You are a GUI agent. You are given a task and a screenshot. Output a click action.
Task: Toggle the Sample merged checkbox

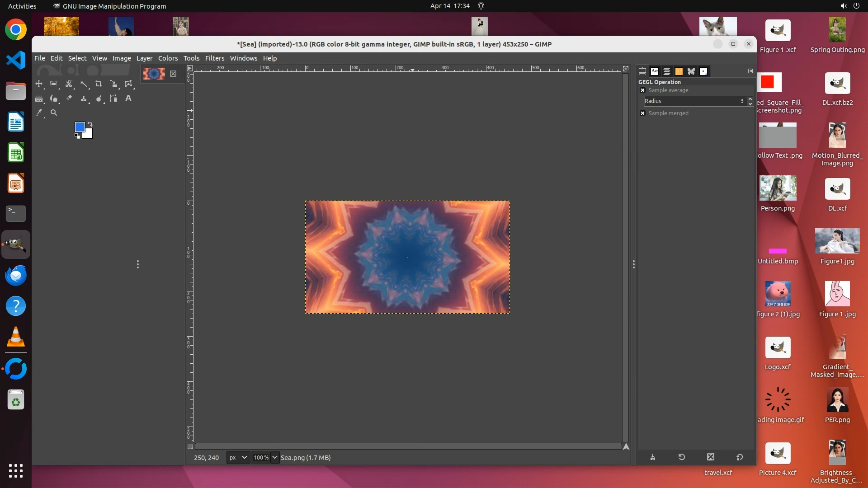[642, 113]
